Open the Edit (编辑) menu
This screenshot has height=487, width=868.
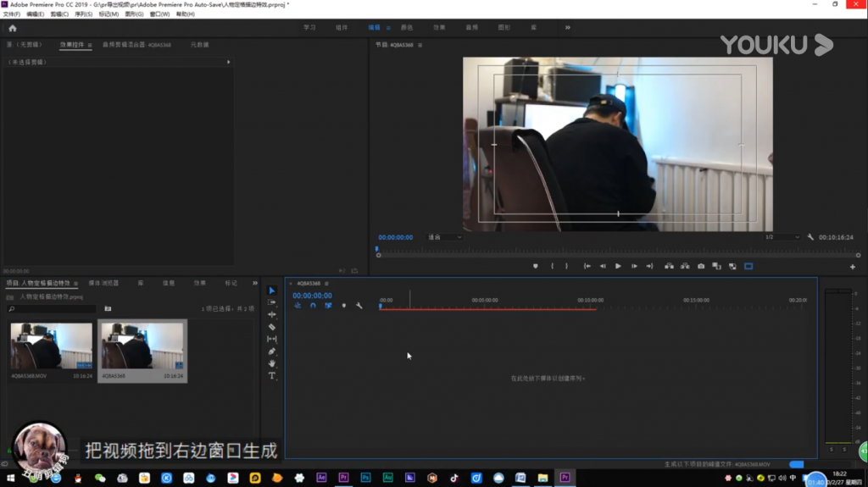tap(35, 14)
